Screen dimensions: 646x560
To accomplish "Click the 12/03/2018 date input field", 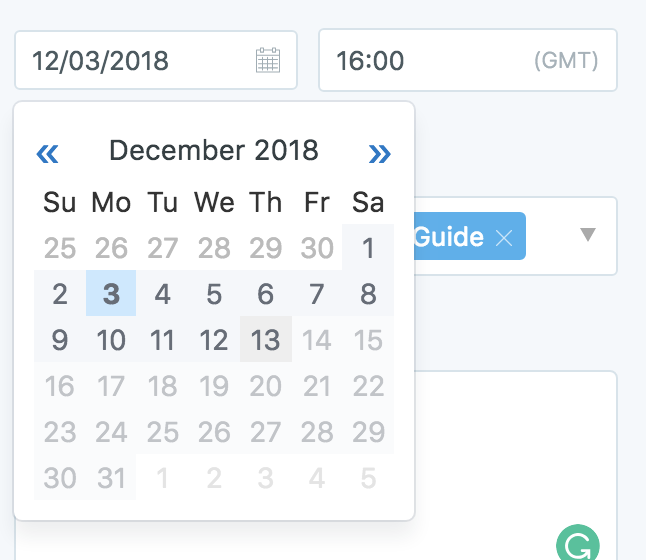I will (140, 61).
